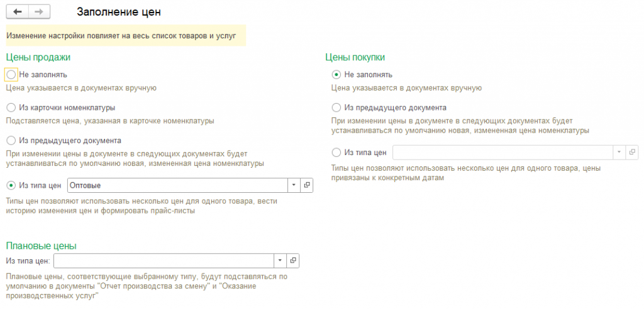Screen dimensions: 644x309
Task: Go back with the left arrow button
Action: click(17, 12)
